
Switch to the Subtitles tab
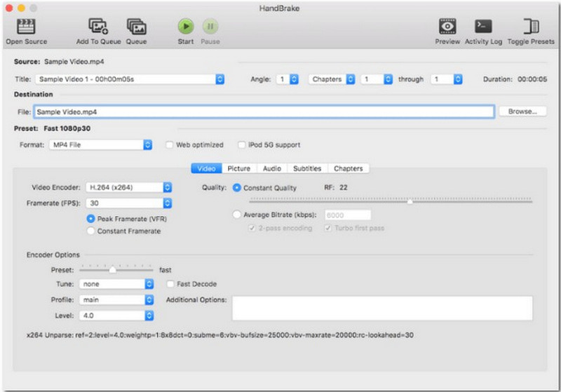(307, 168)
